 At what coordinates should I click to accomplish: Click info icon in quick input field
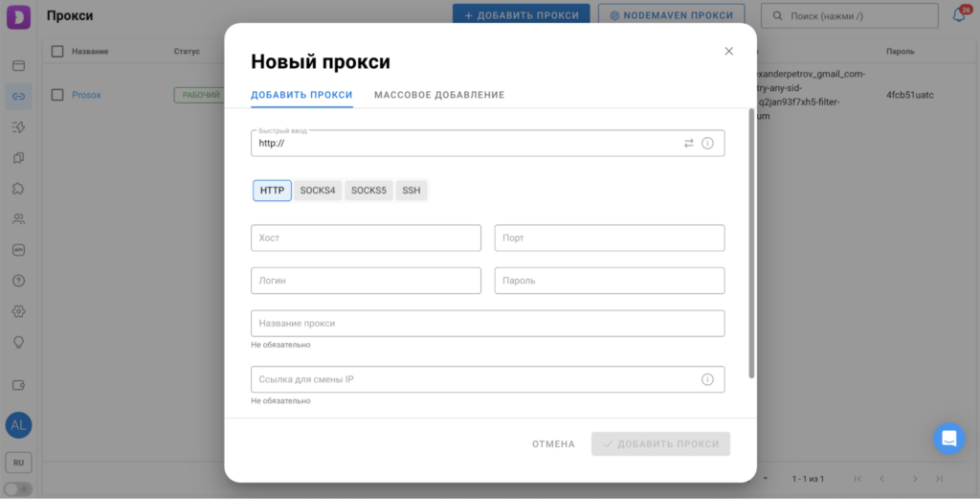(707, 144)
